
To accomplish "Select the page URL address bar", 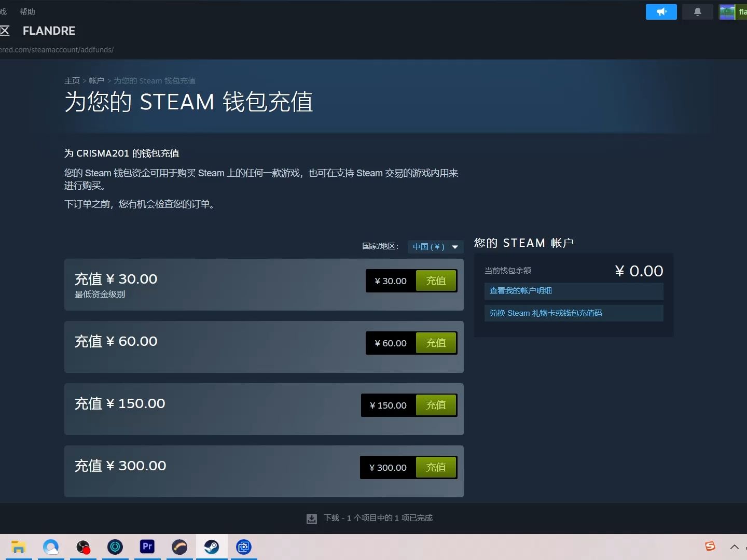I will click(x=57, y=50).
